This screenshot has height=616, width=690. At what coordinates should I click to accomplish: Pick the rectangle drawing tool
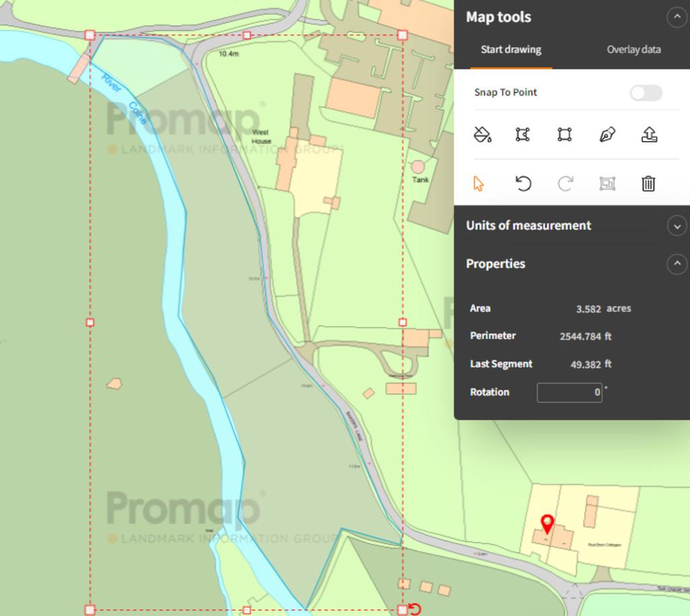pyautogui.click(x=565, y=134)
